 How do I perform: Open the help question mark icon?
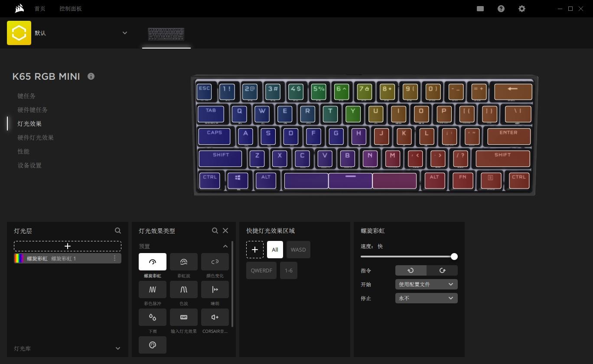pos(501,9)
